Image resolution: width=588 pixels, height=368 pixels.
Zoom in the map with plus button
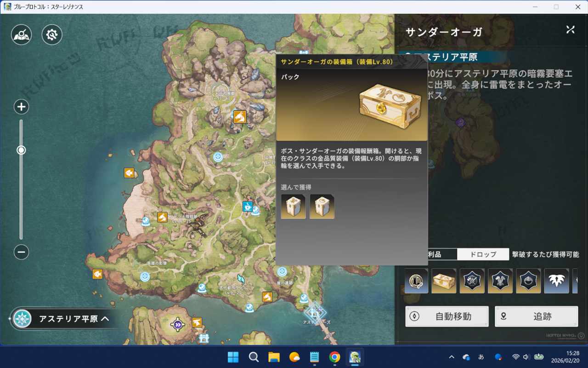[x=21, y=107]
